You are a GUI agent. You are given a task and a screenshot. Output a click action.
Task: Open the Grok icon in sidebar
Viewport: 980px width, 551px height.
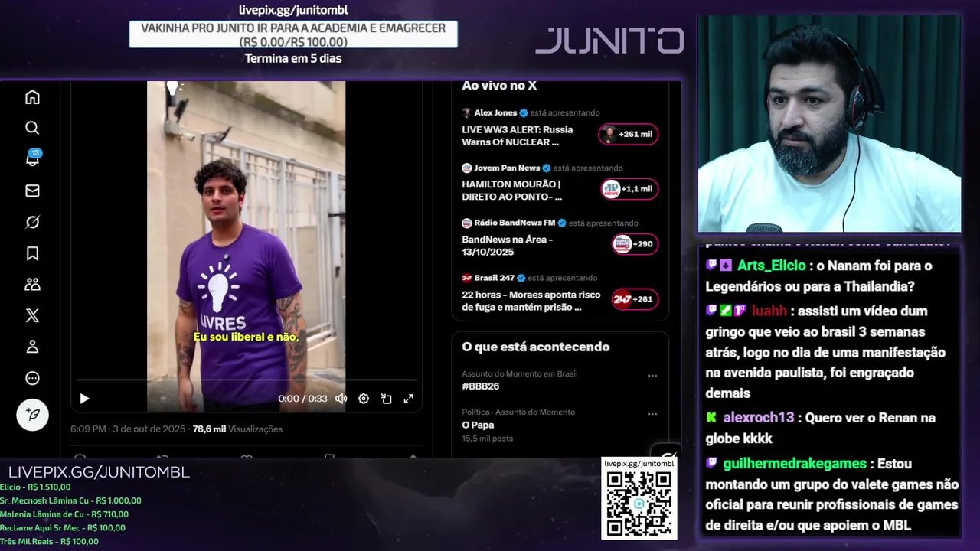[32, 222]
